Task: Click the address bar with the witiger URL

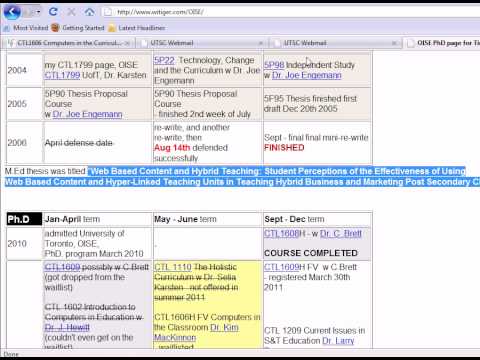Action: click(x=290, y=12)
